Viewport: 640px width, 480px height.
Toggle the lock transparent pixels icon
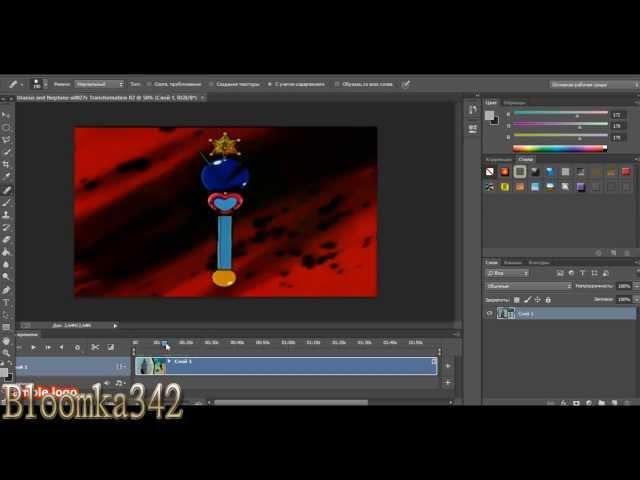pyautogui.click(x=517, y=300)
